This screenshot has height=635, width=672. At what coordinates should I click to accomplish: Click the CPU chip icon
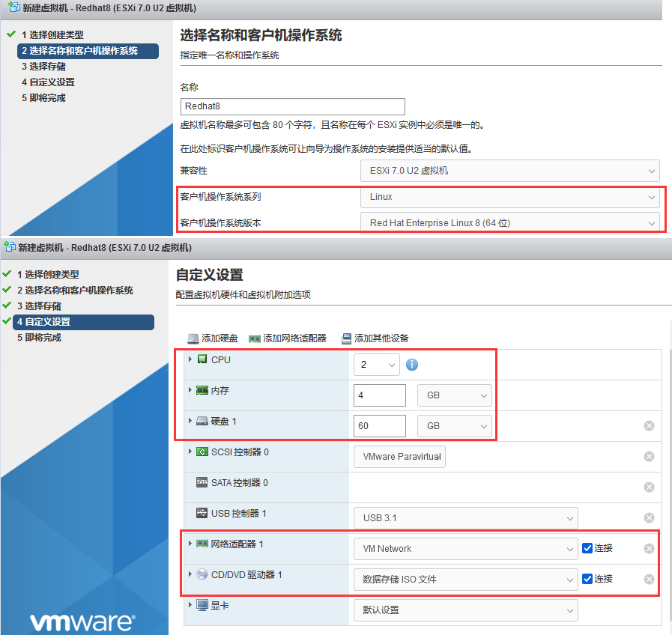point(202,359)
